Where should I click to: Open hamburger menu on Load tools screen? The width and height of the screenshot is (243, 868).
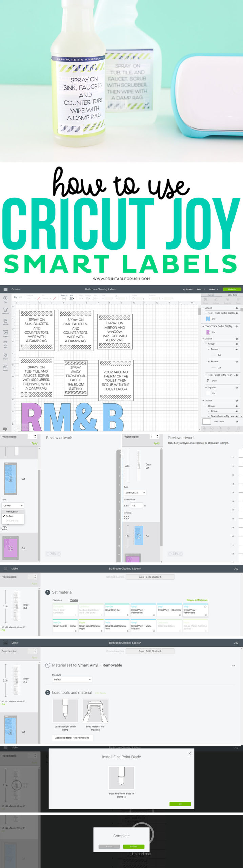5,643
